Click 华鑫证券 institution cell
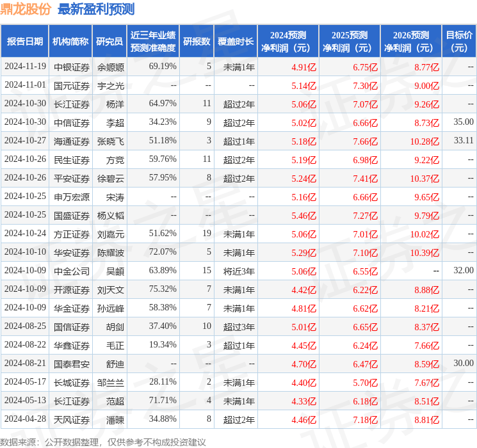This screenshot has height=448, width=477. tap(72, 346)
